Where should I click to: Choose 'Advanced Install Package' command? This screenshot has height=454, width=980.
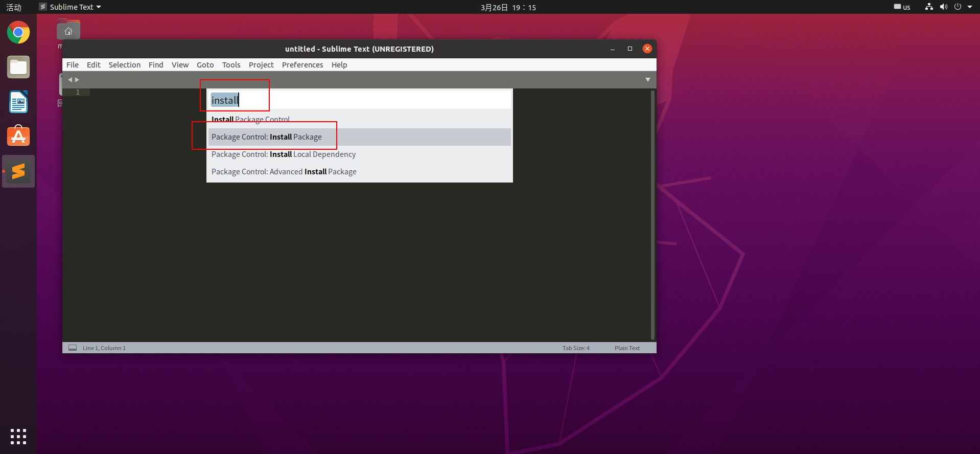tap(360, 172)
